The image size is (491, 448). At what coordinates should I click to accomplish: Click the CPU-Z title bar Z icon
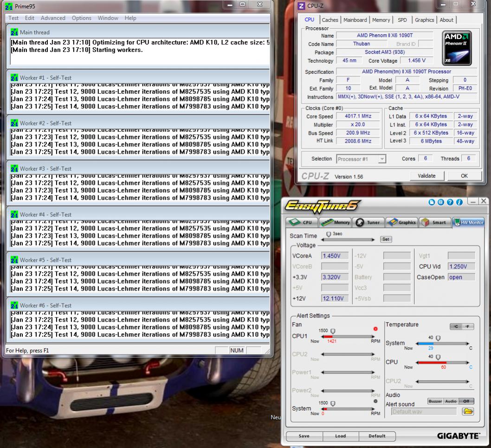click(301, 6)
